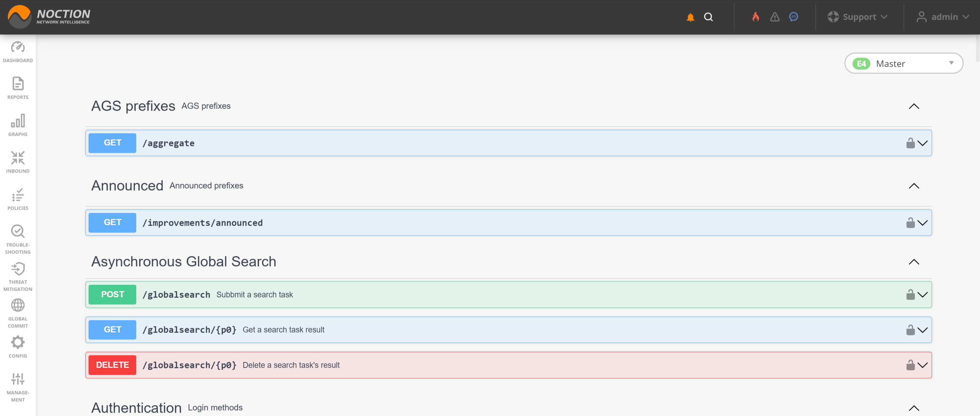Open the blue chat messages icon

tap(793, 17)
